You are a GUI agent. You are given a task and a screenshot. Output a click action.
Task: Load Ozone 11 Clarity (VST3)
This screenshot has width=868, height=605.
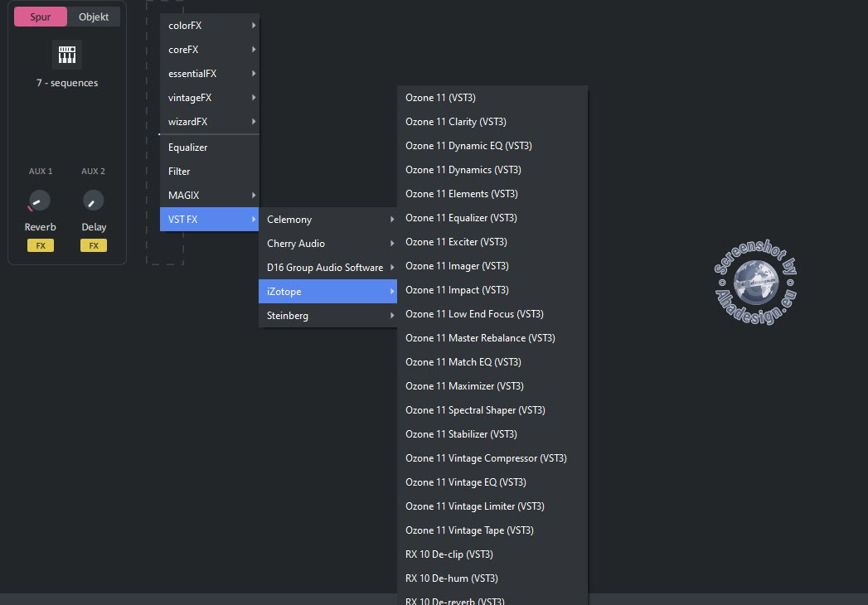[492, 122]
